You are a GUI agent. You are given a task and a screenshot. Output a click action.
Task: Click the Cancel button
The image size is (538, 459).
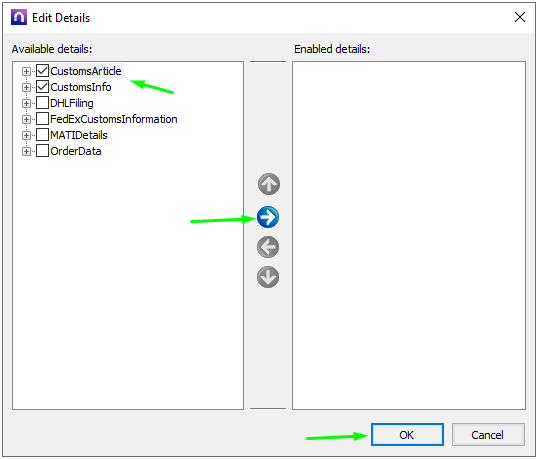pos(488,435)
